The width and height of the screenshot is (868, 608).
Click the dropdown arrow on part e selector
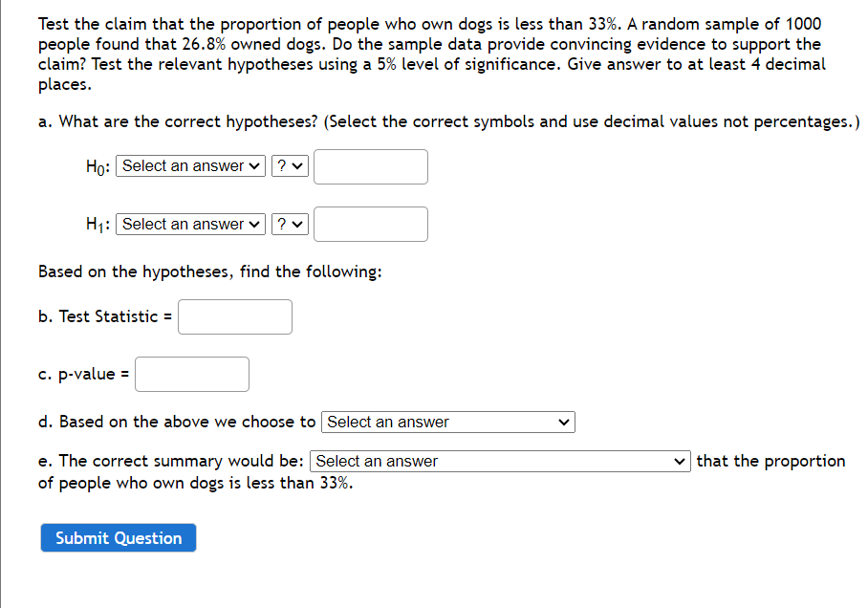677,461
